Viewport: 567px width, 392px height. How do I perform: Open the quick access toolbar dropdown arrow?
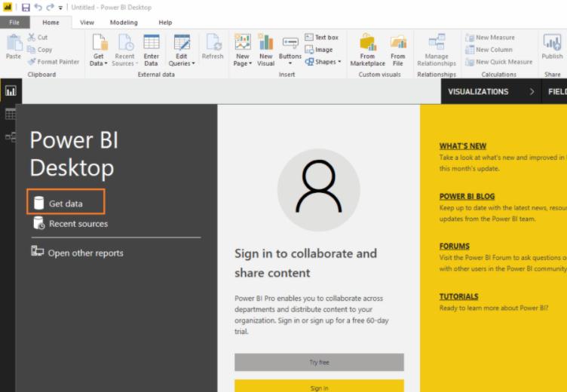point(60,8)
